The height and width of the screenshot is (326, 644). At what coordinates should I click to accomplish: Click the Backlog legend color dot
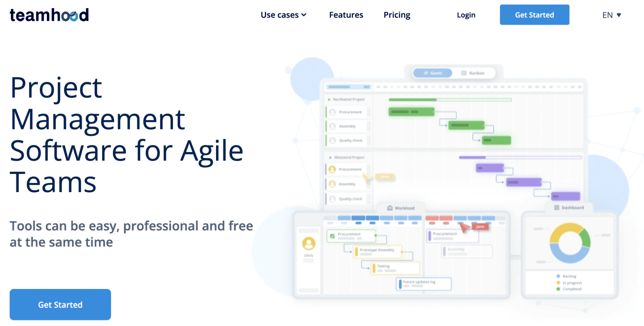pos(558,276)
